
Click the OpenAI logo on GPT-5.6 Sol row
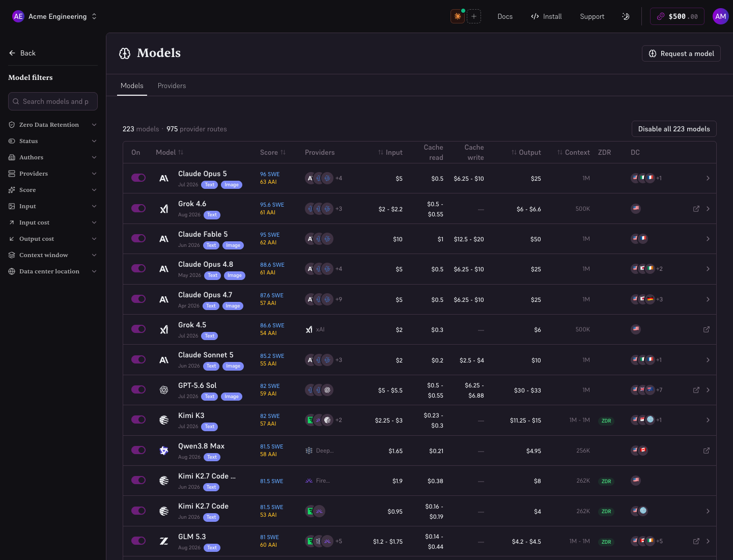tap(164, 390)
